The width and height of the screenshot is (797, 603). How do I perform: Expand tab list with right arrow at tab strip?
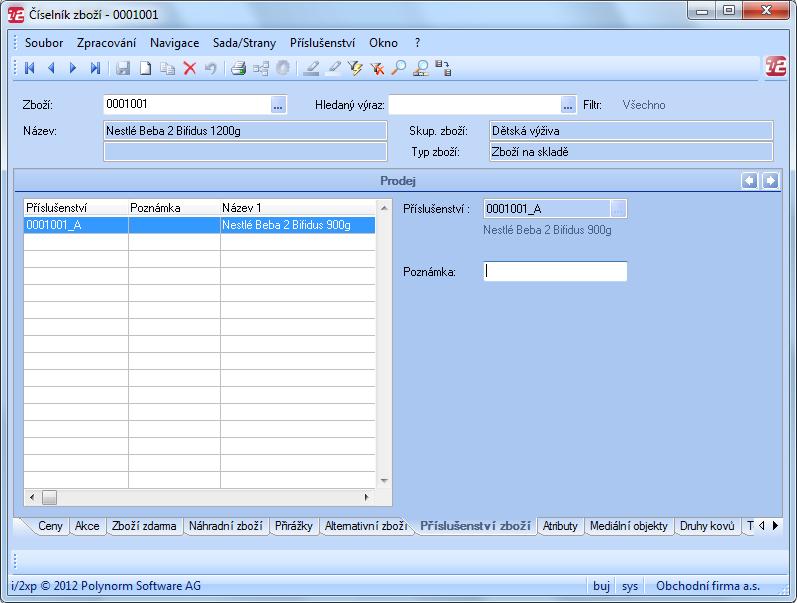(x=775, y=525)
